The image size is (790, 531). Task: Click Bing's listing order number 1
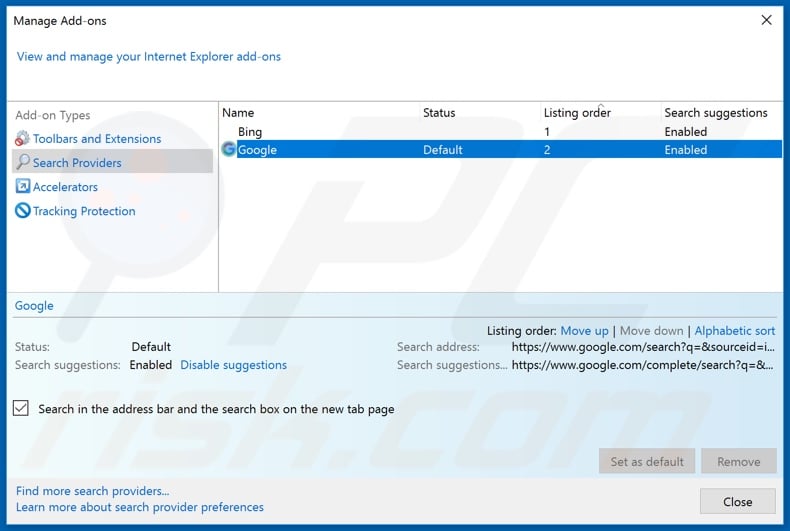[547, 131]
